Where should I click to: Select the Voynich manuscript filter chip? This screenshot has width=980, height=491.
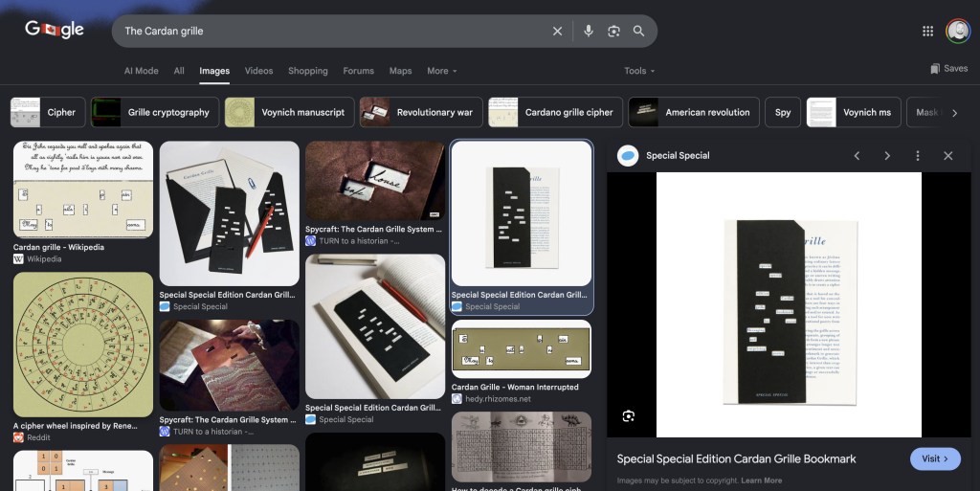coord(289,112)
